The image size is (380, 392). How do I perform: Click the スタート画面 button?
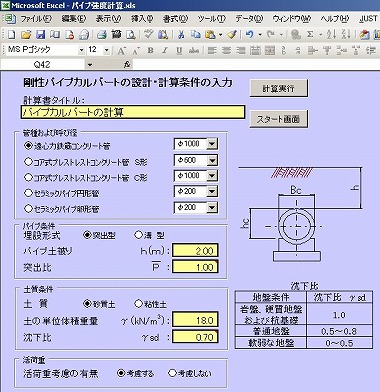[x=279, y=119]
